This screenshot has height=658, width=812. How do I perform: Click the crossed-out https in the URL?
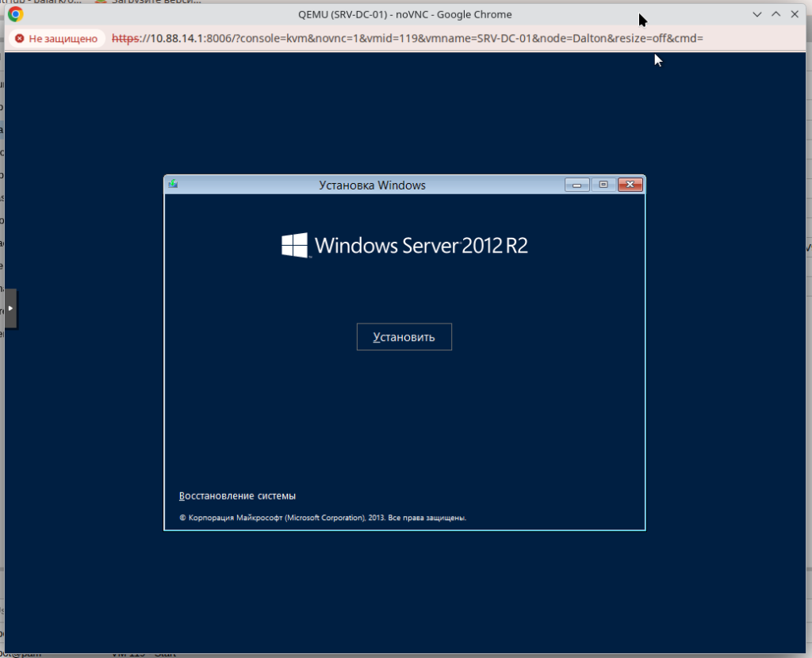click(125, 38)
